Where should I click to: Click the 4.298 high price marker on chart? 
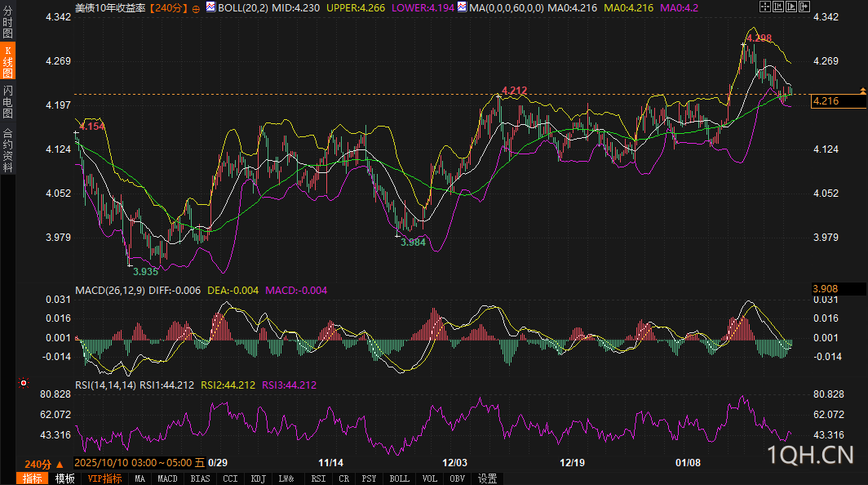click(x=759, y=38)
